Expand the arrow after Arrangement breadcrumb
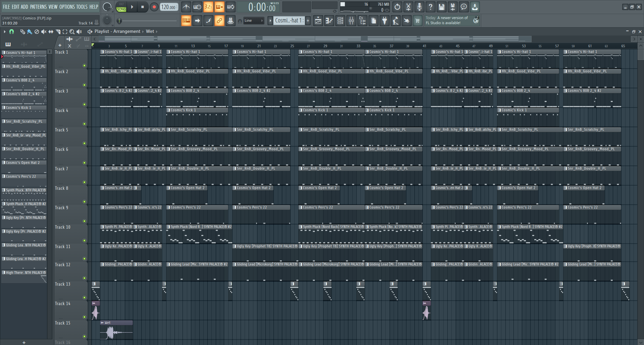Viewport: 644px width, 345px height. pyautogui.click(x=143, y=32)
